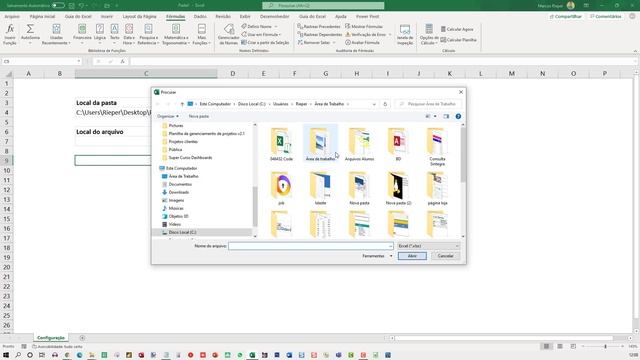Click the Windows Start button

click(6, 355)
